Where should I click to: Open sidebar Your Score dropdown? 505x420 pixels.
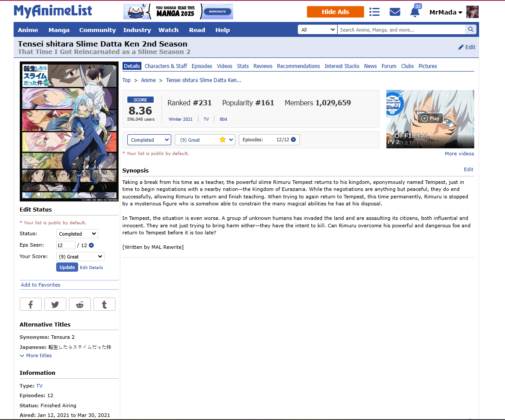tap(80, 256)
